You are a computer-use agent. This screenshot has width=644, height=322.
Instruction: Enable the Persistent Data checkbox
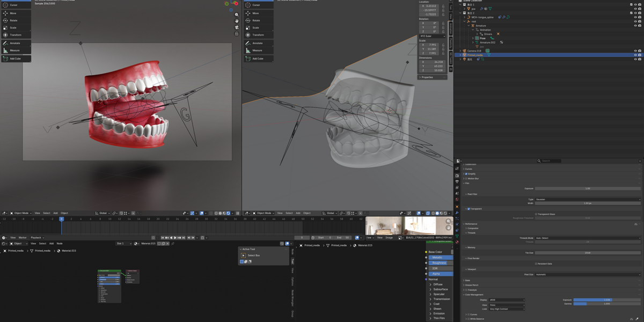[x=536, y=264]
